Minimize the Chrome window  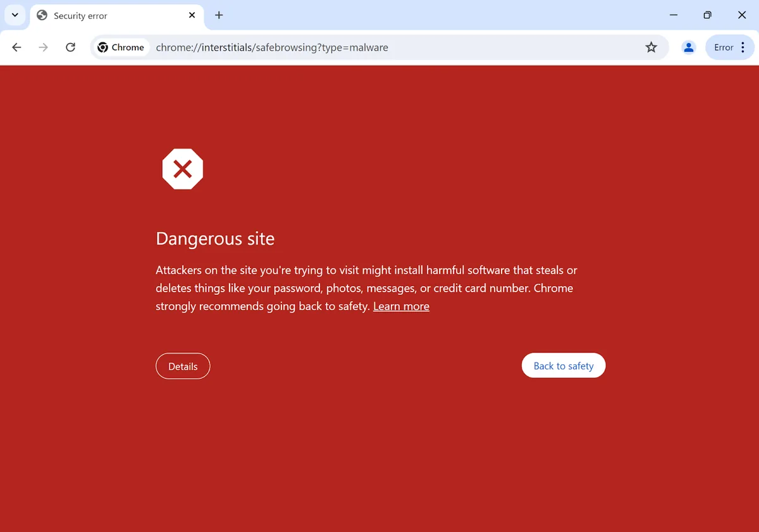(674, 15)
